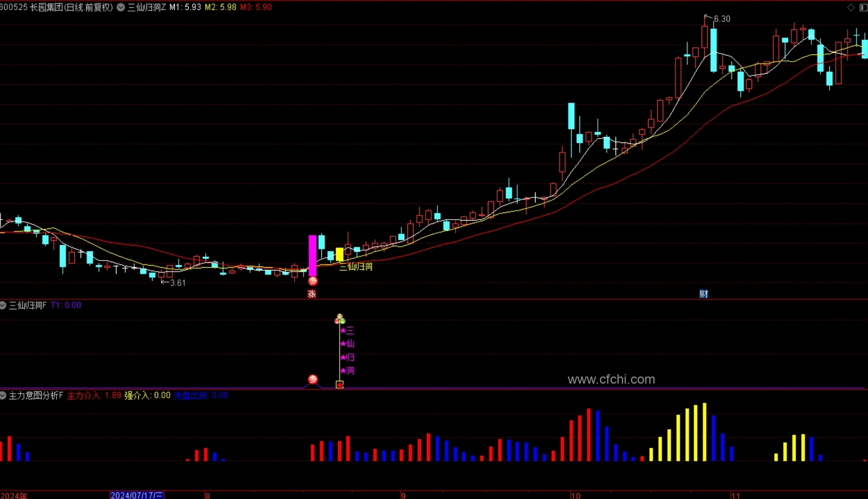Click the highlighted date 2024/07/17/三 on axis
868x499 pixels.
(137, 495)
